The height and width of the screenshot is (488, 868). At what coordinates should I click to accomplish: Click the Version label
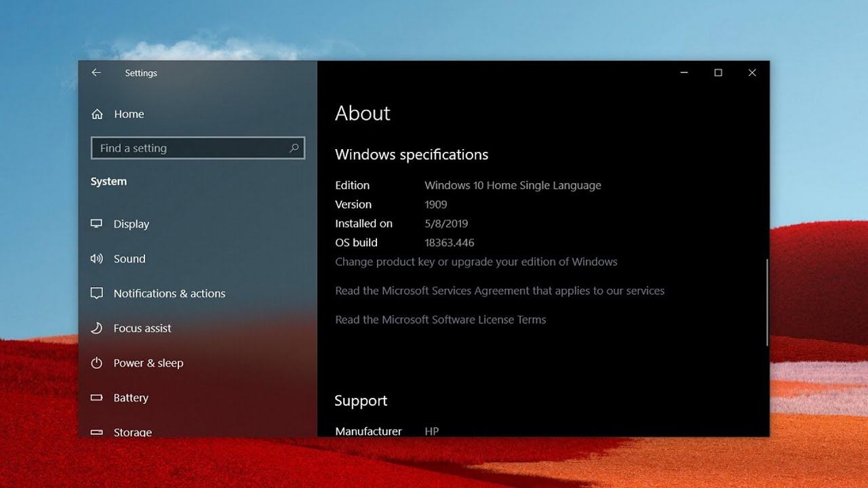(353, 204)
